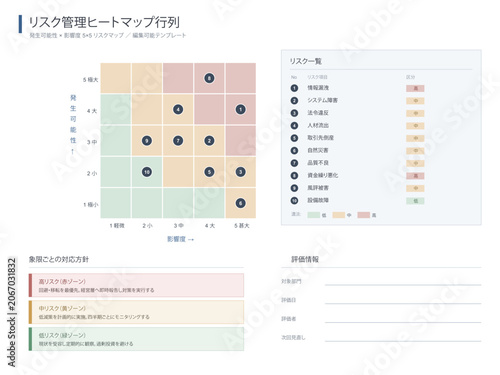Click the 法令違反 risk item text
The width and height of the screenshot is (500, 375).
[318, 113]
